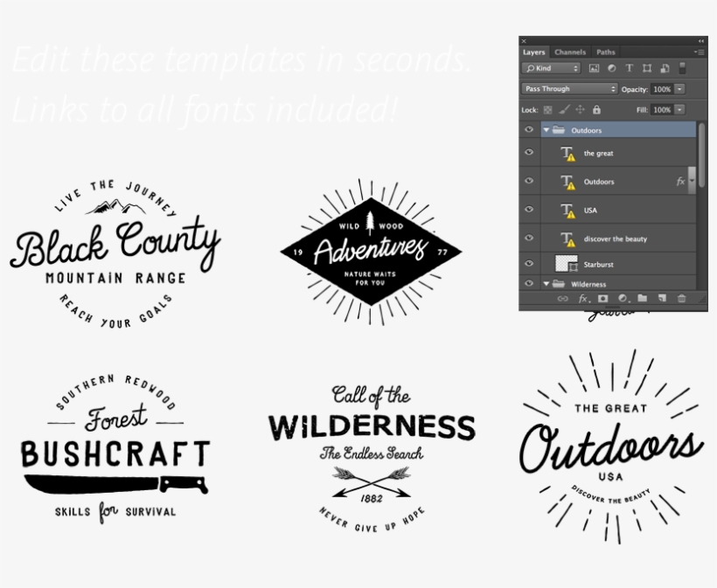Create a new group folder icon
Viewport: 717px width, 588px height.
click(x=643, y=298)
